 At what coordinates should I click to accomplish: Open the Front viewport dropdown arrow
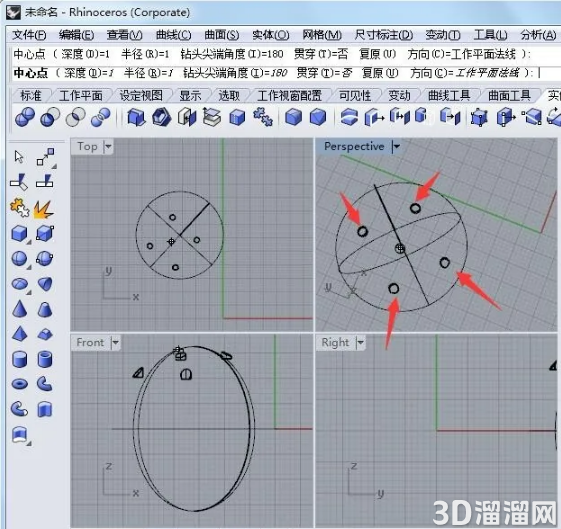coord(115,342)
